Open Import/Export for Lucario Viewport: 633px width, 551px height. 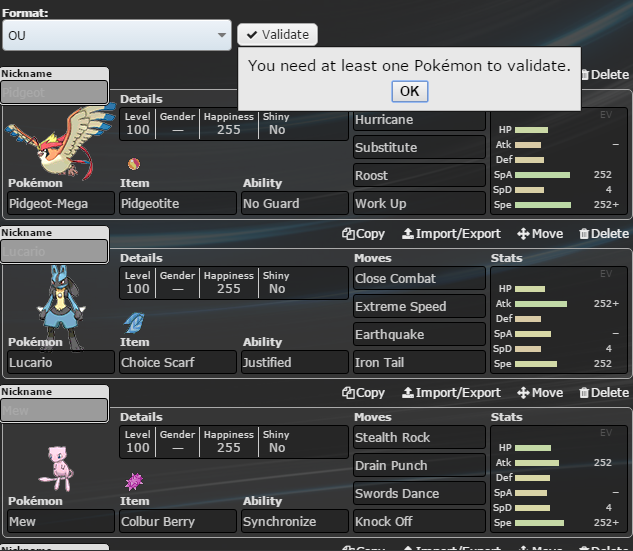pos(451,234)
